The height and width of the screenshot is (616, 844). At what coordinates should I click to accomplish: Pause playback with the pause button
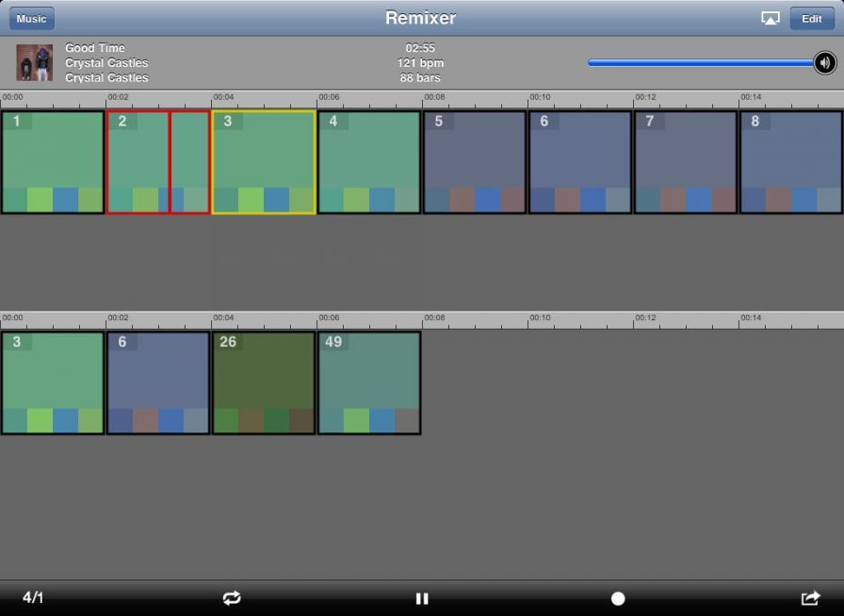coord(422,598)
